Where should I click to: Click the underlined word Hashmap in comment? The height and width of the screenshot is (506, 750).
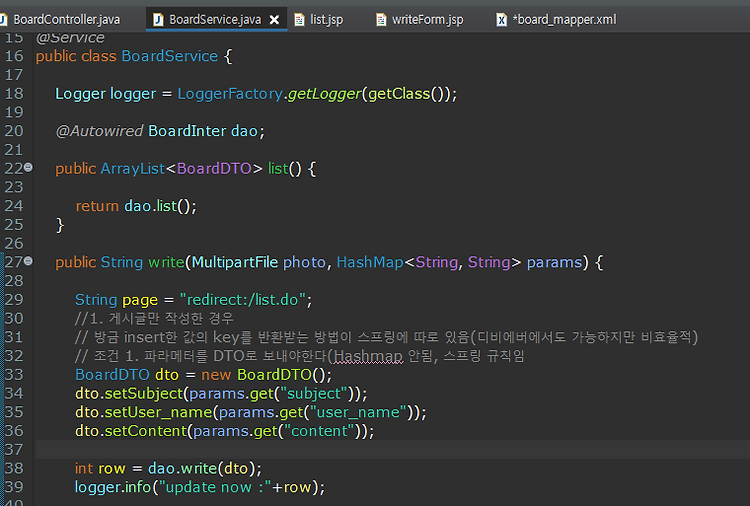click(x=368, y=356)
